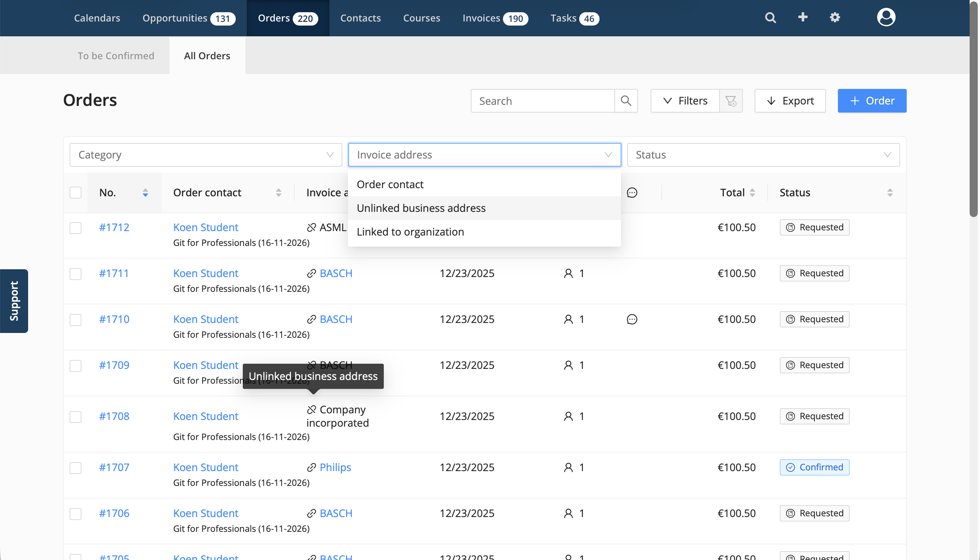Open the Status filter dropdown
Viewport: 980px width, 560px height.
763,155
